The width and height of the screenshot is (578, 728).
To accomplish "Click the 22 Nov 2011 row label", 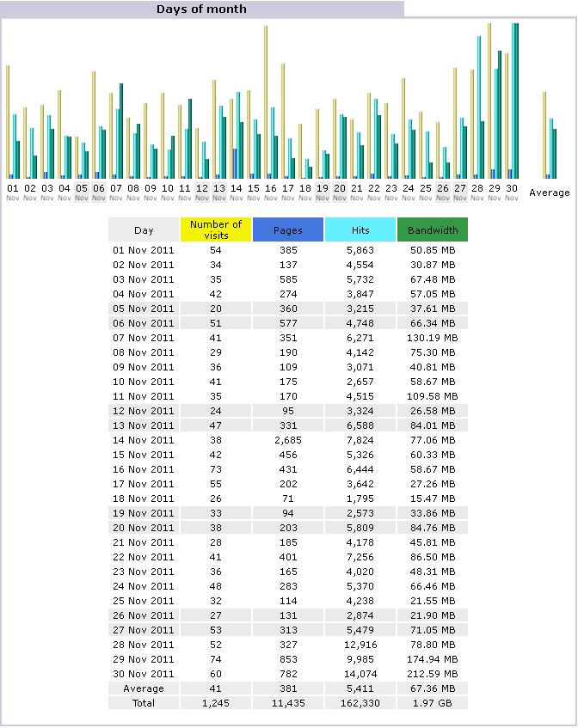I will (x=144, y=557).
